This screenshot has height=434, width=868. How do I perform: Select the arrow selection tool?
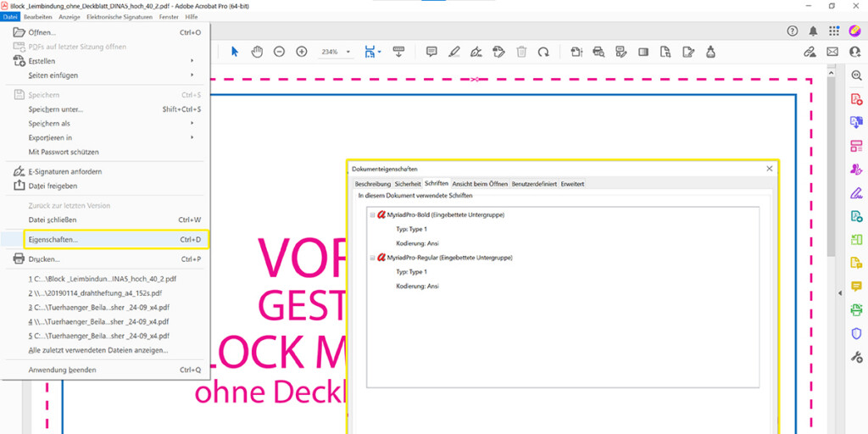[x=235, y=52]
